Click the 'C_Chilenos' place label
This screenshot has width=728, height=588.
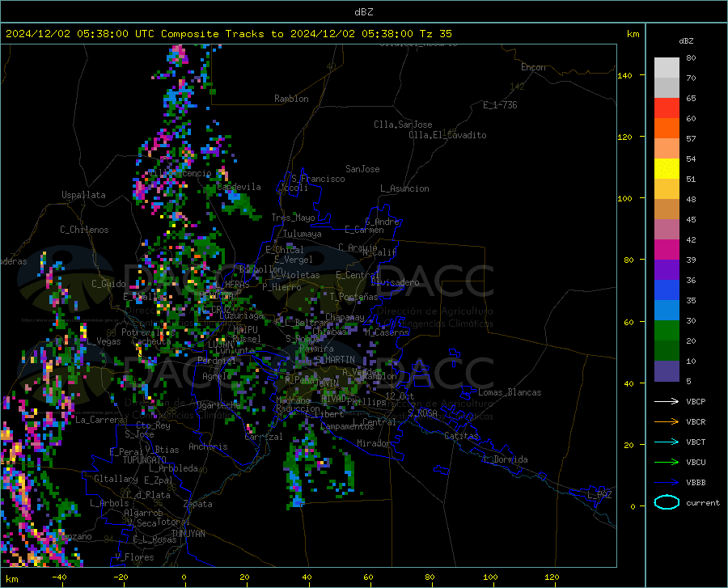(x=84, y=230)
